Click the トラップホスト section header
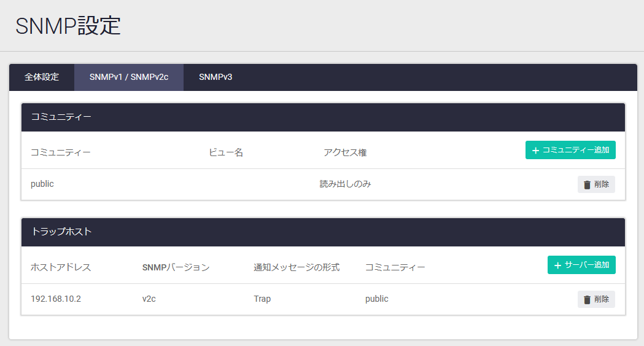The image size is (644, 346). (x=324, y=232)
